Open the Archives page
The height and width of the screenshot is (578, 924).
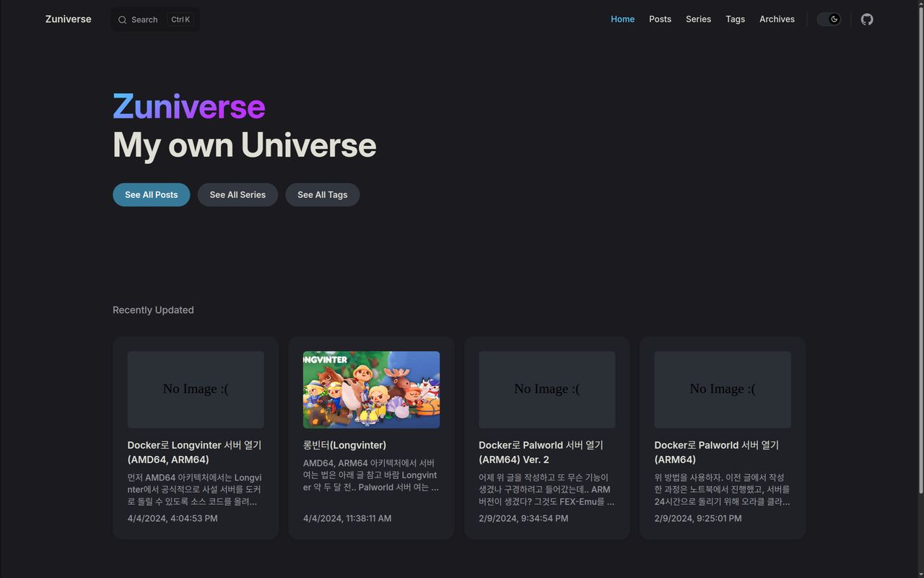coord(777,20)
